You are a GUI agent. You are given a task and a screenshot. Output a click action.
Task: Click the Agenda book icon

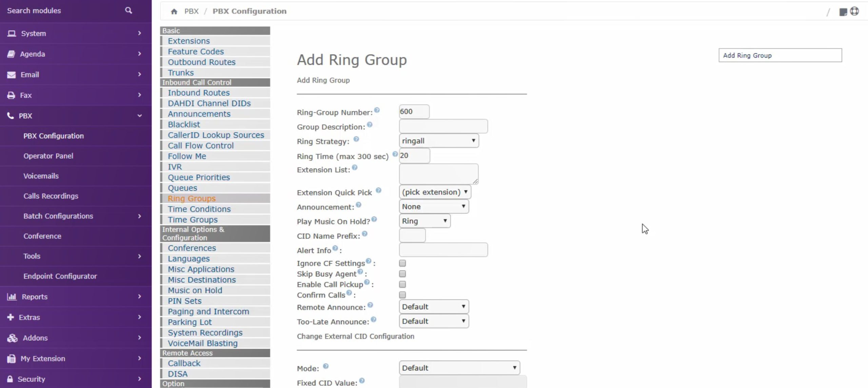pyautogui.click(x=11, y=54)
